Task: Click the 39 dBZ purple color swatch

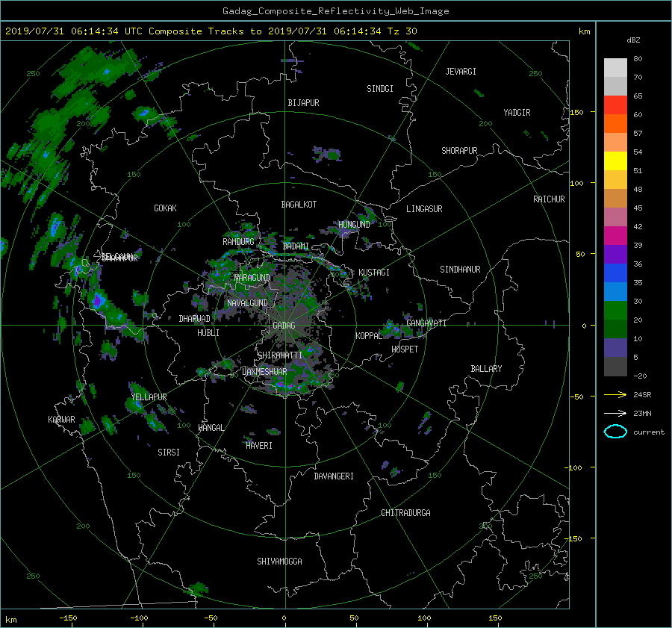Action: pos(615,254)
